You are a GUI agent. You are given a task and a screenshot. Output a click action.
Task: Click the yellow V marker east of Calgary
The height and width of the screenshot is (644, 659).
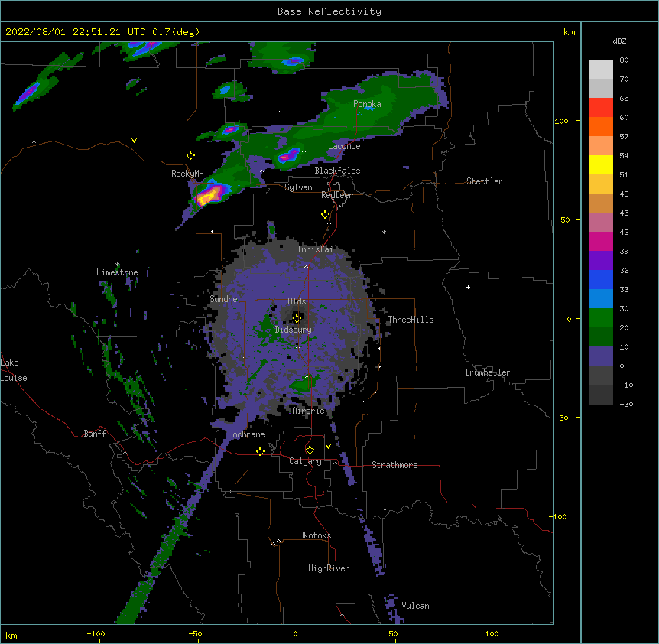328,447
